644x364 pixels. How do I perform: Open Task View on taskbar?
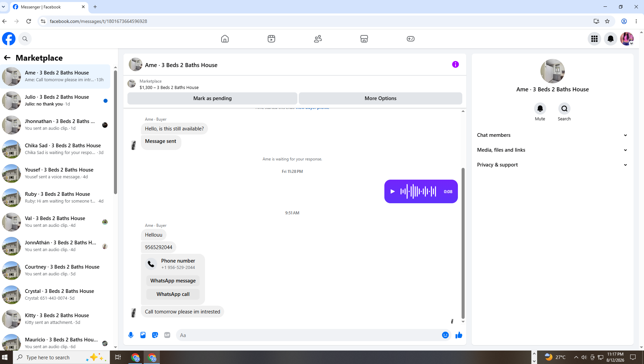coord(118,357)
